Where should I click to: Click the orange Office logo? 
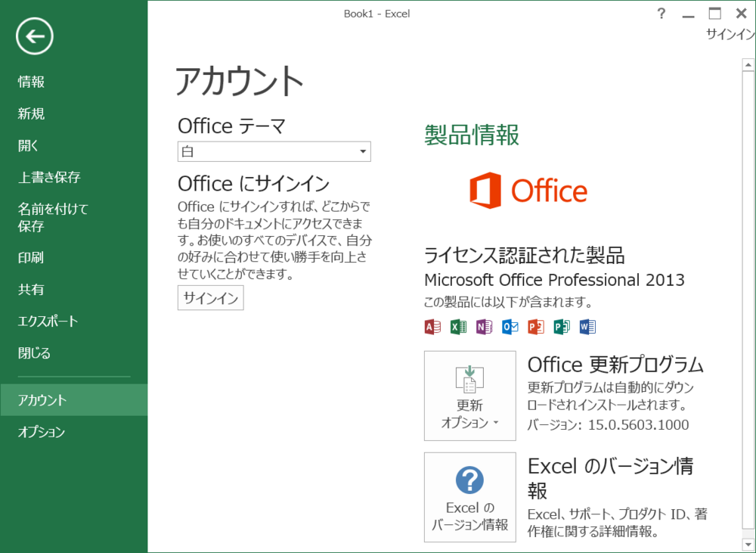[x=528, y=191]
